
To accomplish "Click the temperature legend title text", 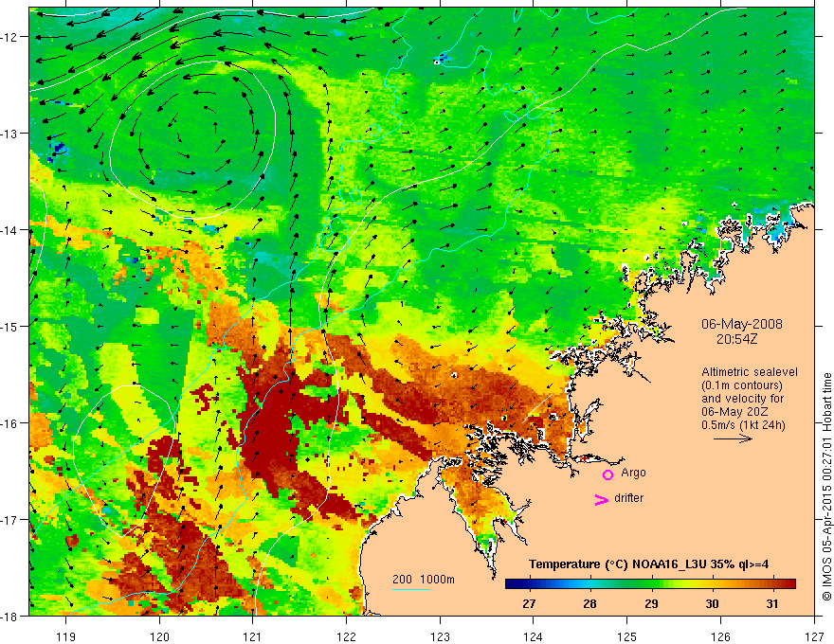I will coord(648,564).
